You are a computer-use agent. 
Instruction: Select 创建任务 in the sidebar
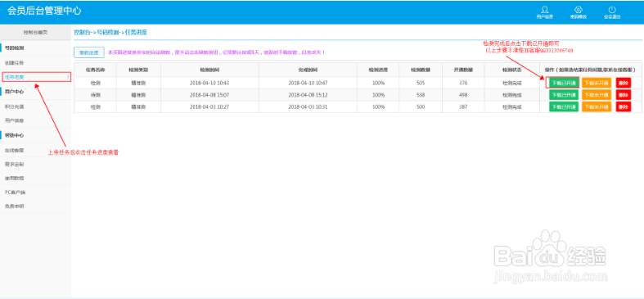tap(15, 62)
